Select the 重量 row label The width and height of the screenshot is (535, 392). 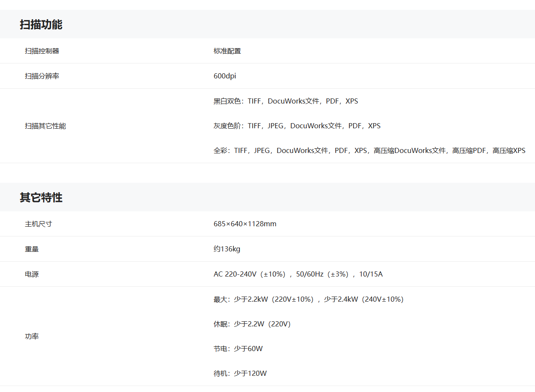tap(32, 249)
